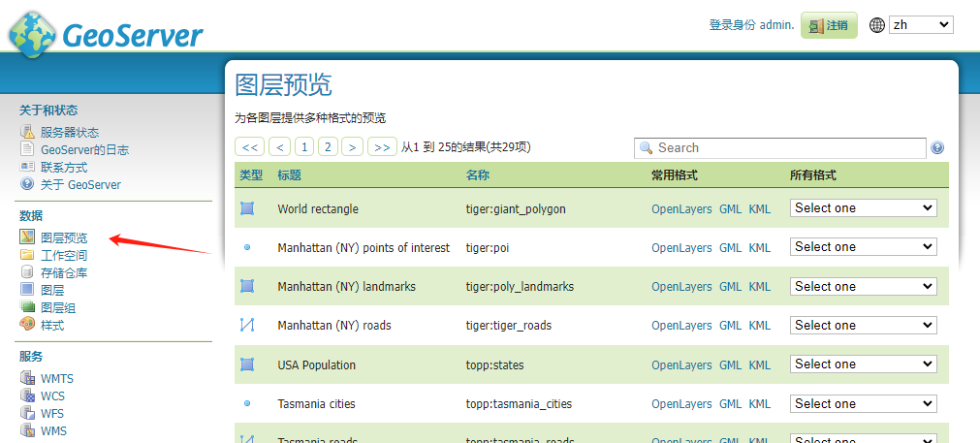This screenshot has height=443, width=980.
Task: Click line type icon for tiger_roads
Action: pyautogui.click(x=247, y=325)
